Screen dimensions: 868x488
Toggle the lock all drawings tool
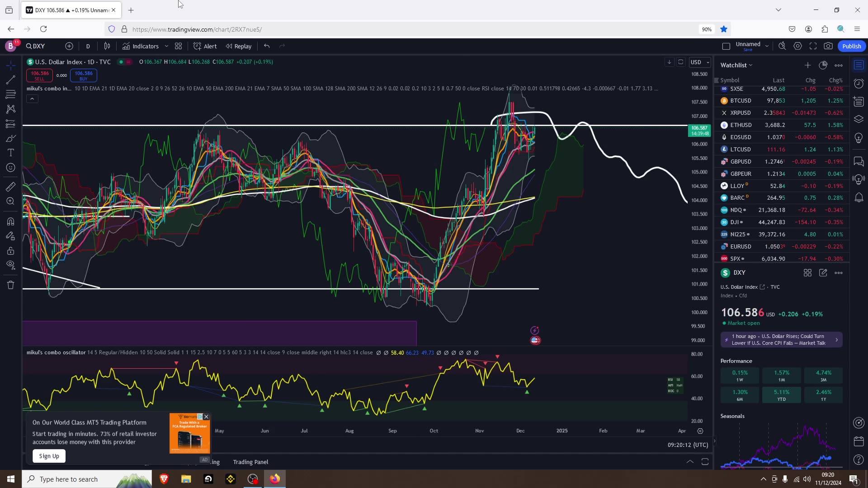tap(10, 251)
